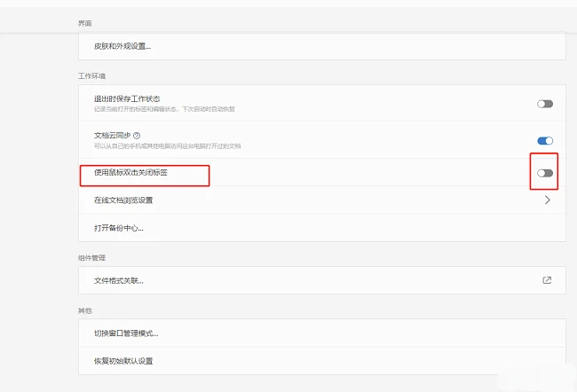Viewport: 577px width, 392px height.
Task: Expand 在线文档浏览设置 chevron arrow
Action: click(547, 200)
